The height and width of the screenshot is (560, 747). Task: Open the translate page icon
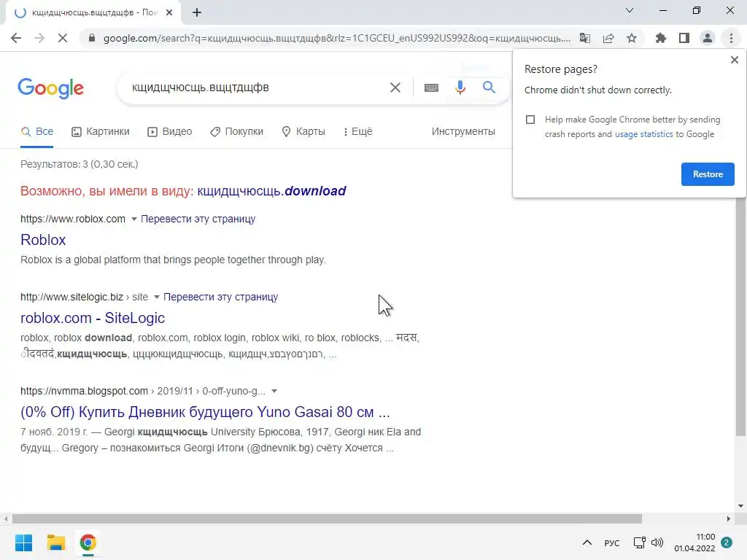tap(584, 38)
